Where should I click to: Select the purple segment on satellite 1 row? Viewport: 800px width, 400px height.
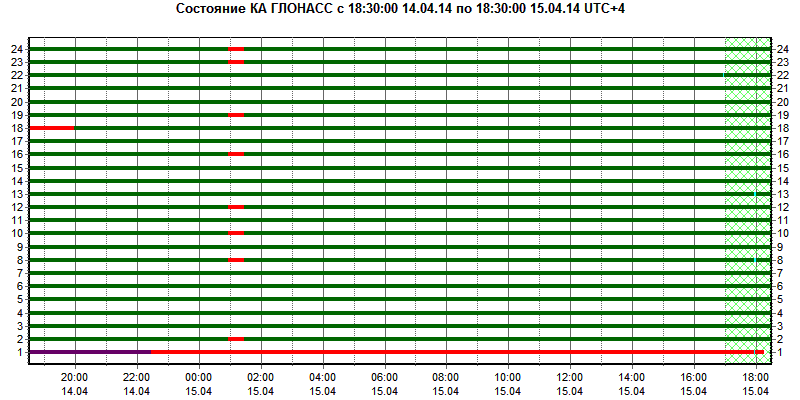pos(90,352)
